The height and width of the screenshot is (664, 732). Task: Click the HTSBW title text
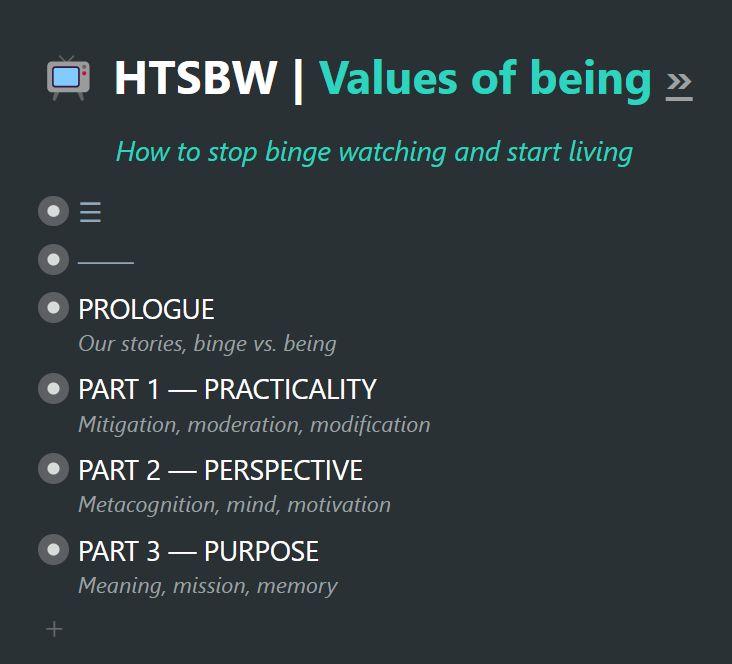tap(196, 78)
